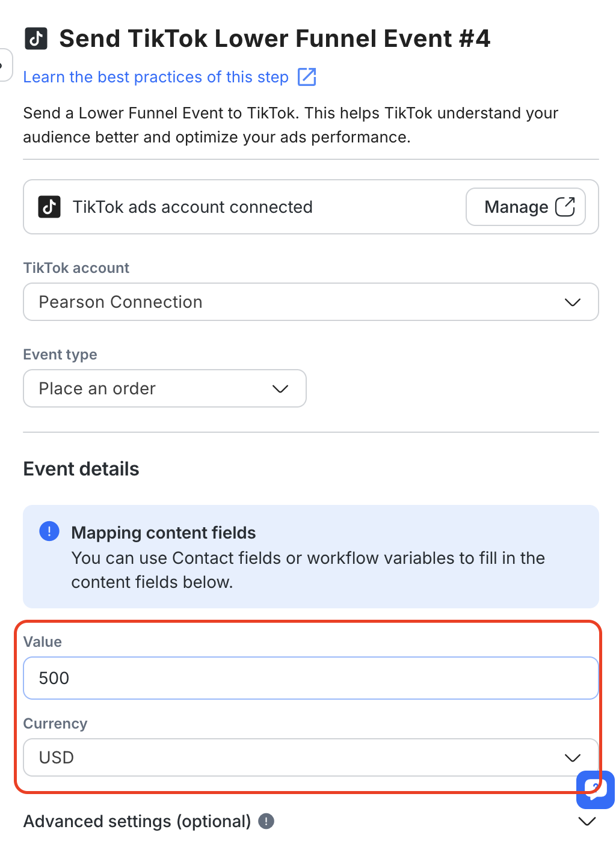The width and height of the screenshot is (616, 868).
Task: Click the 'TikTok ads account connected' label
Action: click(192, 207)
